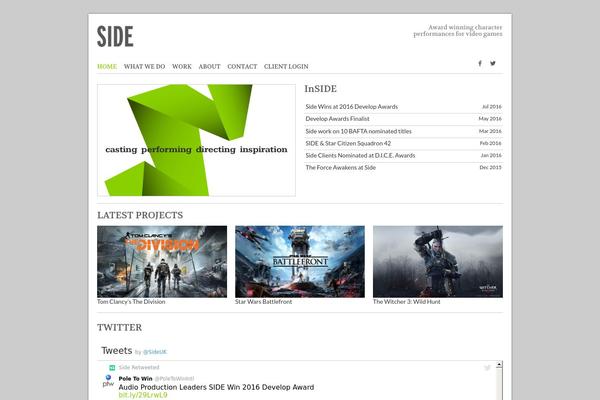Screen dimensions: 600x400
Task: Open the InSIDE heading link
Action: [x=321, y=89]
